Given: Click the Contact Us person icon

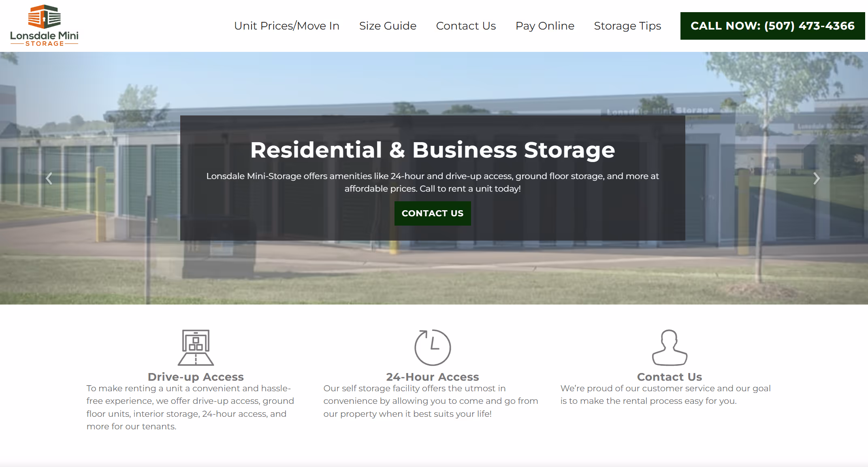Looking at the screenshot, I should [670, 348].
